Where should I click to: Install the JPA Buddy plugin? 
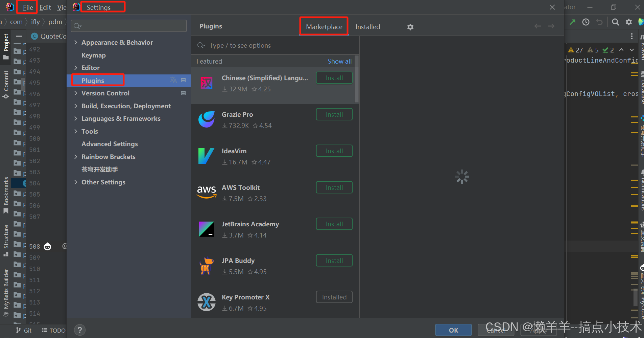coord(334,261)
